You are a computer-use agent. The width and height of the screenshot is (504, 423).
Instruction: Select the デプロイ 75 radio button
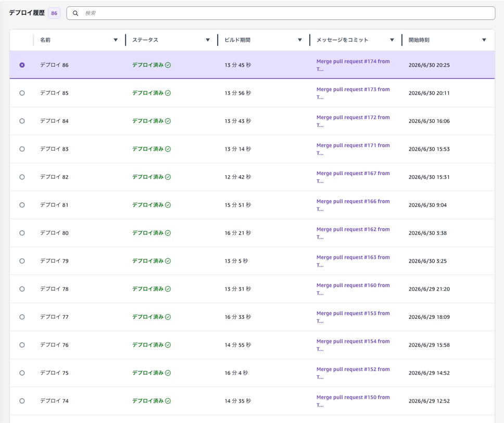click(22, 373)
